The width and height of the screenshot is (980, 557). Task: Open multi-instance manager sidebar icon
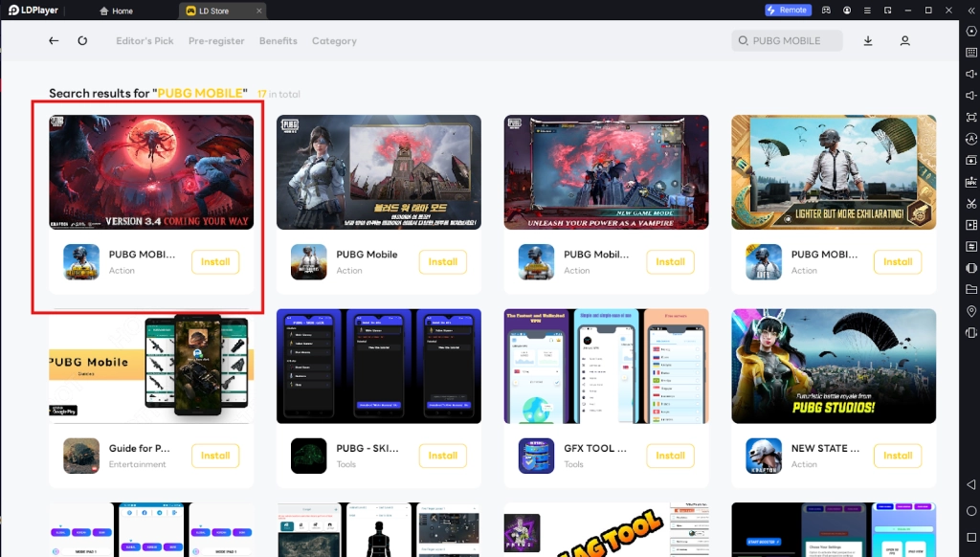[x=971, y=160]
